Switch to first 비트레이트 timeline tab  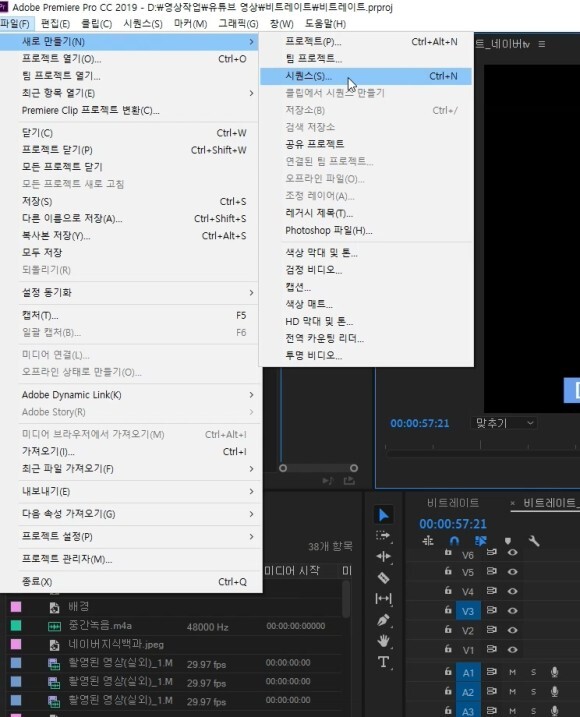coord(453,503)
